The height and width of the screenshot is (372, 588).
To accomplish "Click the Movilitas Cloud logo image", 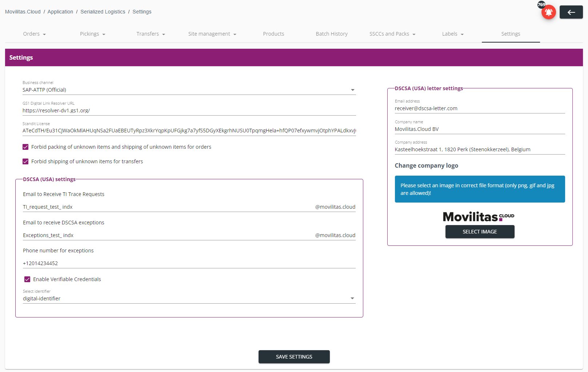I will (479, 217).
